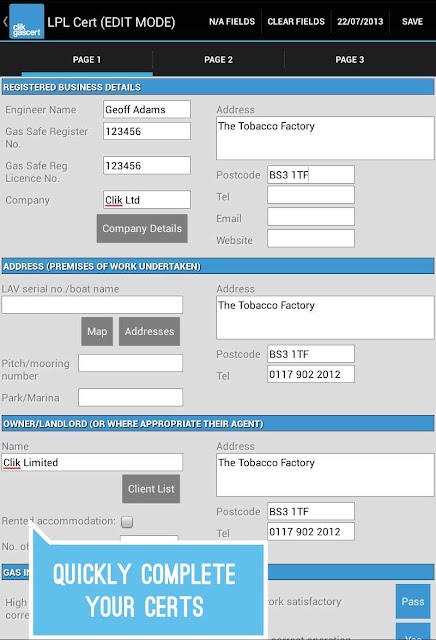Viewport: 436px width, 640px height.
Task: Open the Addresses list button
Action: coord(149,331)
